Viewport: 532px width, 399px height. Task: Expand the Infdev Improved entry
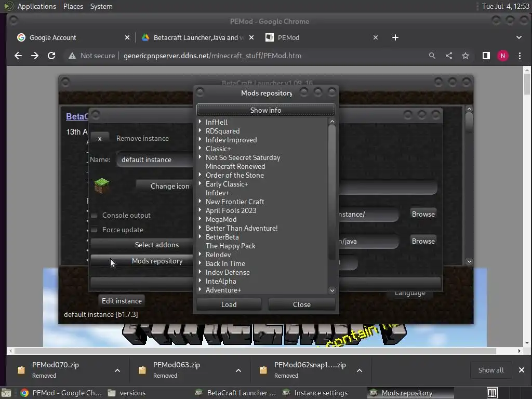click(x=200, y=139)
